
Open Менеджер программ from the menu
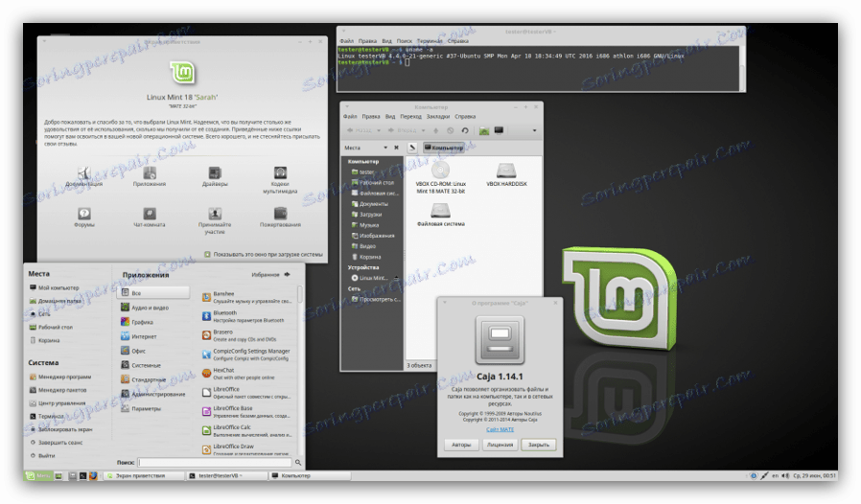click(x=59, y=377)
